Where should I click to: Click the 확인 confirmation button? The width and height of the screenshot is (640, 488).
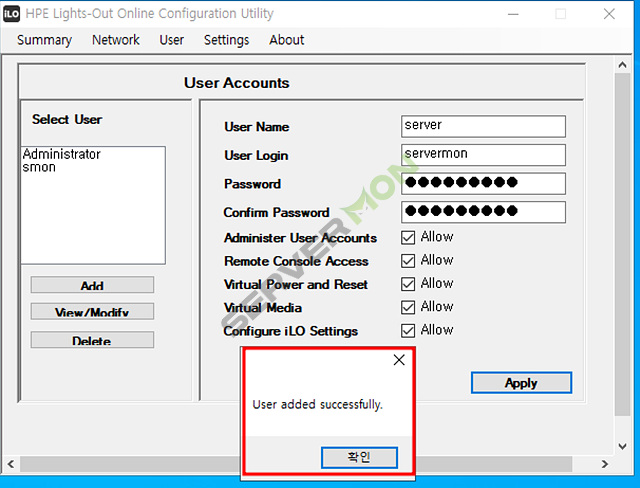(359, 457)
